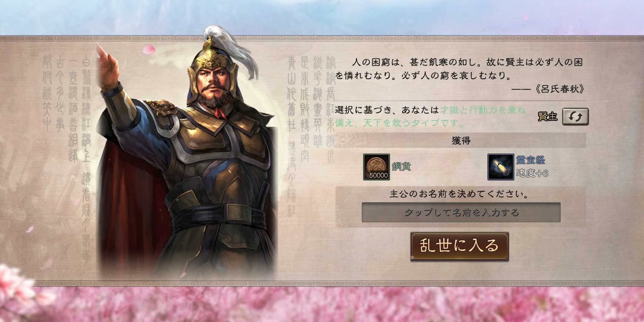Select the 銅貨 copper coin icon
644x322 pixels.
(376, 167)
